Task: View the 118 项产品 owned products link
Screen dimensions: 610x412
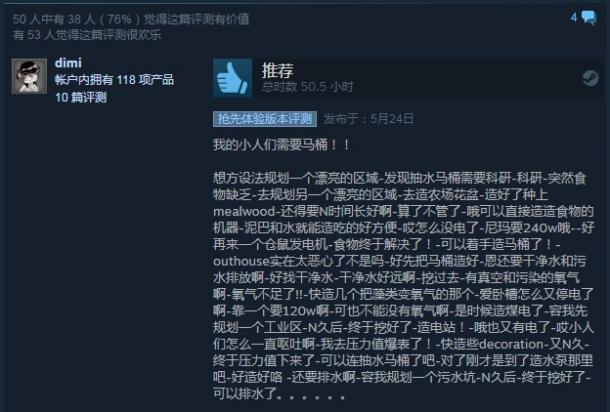Action: (x=114, y=80)
